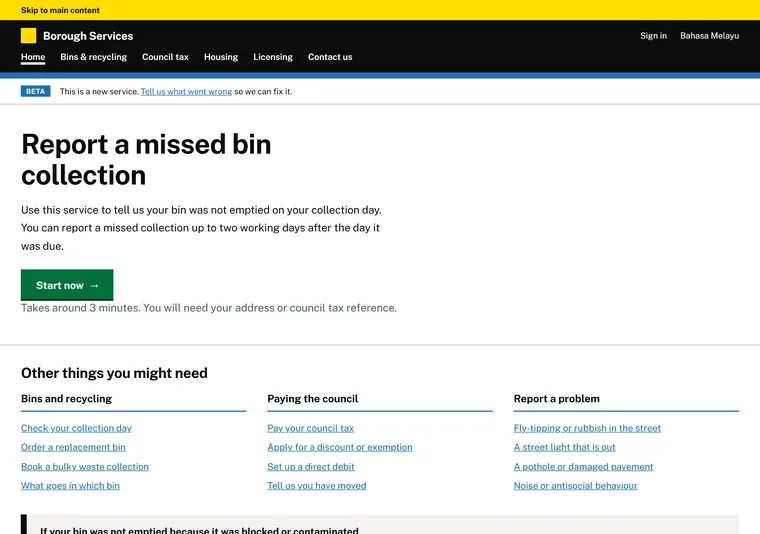
Task: Click the Report a problem column heading
Action: tap(556, 399)
